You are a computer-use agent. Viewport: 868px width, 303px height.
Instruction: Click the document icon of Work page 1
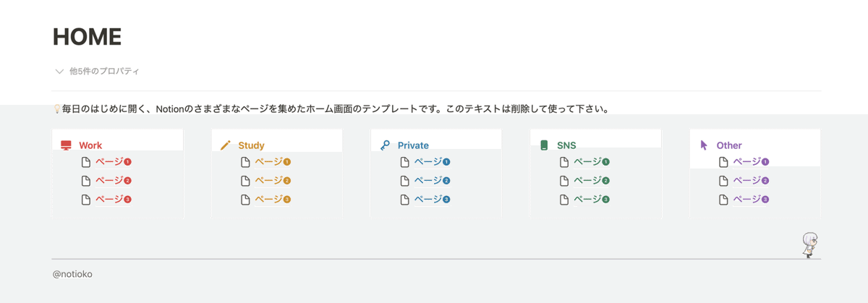point(86,162)
